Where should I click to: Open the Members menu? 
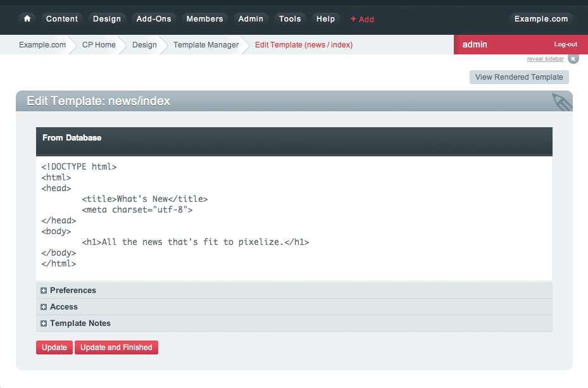click(204, 19)
